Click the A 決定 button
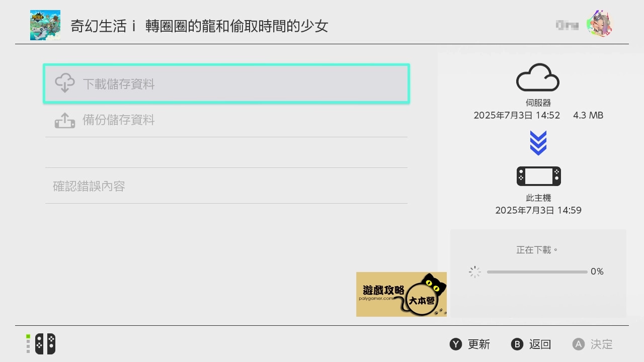This screenshot has height=362, width=644. point(593,344)
